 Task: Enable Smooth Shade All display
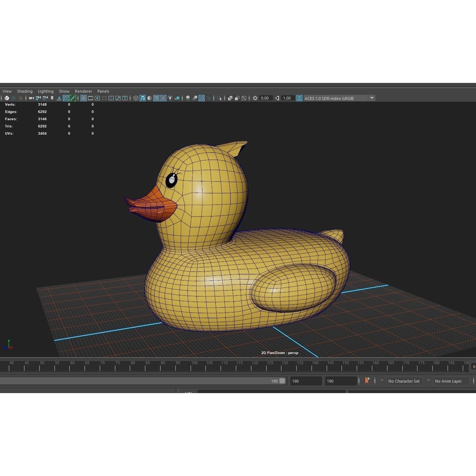coord(143,98)
